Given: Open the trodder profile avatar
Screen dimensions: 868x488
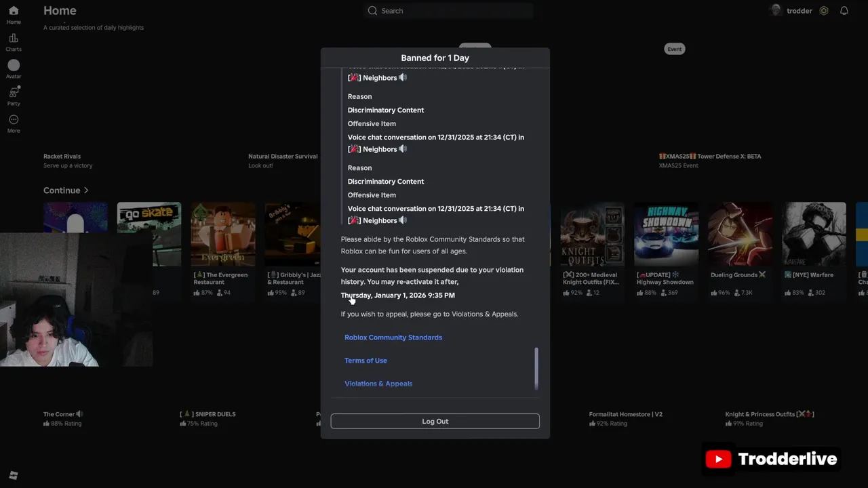Looking at the screenshot, I should 776,11.
